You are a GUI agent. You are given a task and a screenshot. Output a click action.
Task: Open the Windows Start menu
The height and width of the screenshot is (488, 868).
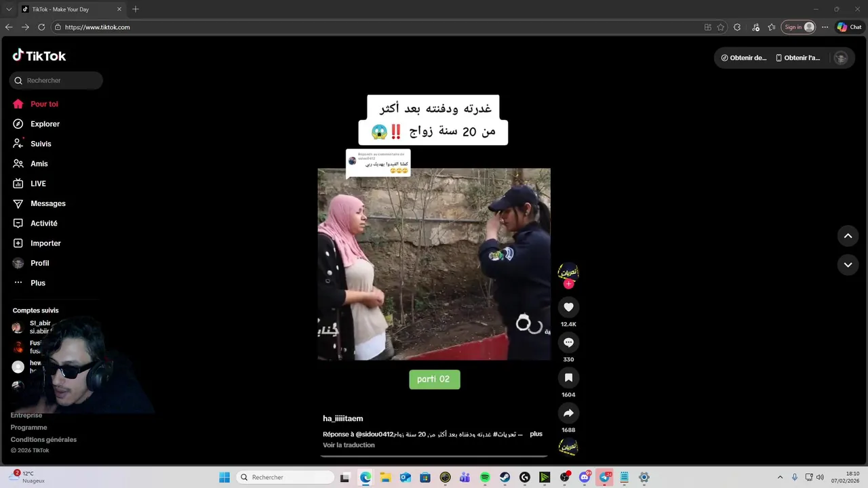(224, 477)
